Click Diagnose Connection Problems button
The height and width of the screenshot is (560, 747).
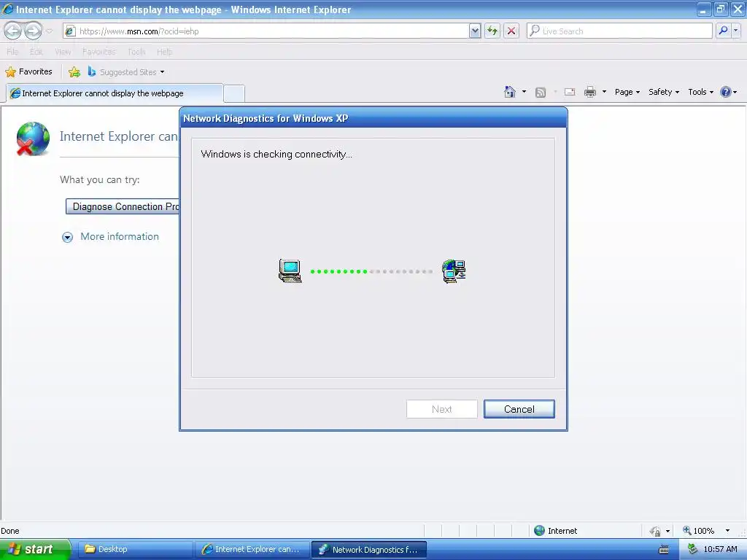point(123,206)
